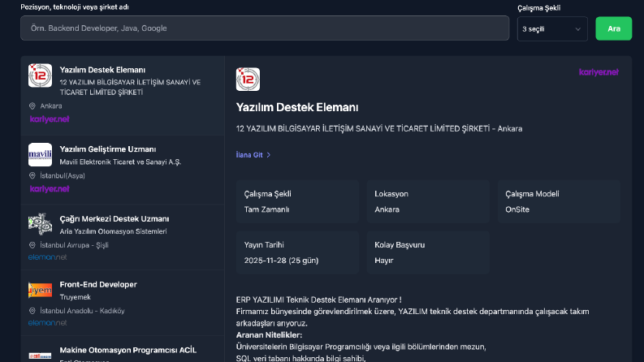Click the Mavili Elektronik Ticaret ve Sanayi A.Ş. text
This screenshot has width=644, height=362.
tap(120, 162)
